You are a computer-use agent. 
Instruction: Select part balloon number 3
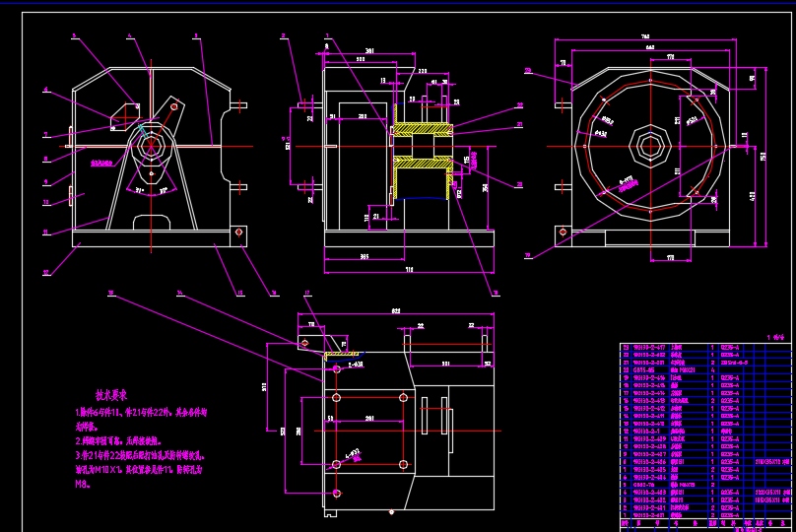tap(196, 36)
